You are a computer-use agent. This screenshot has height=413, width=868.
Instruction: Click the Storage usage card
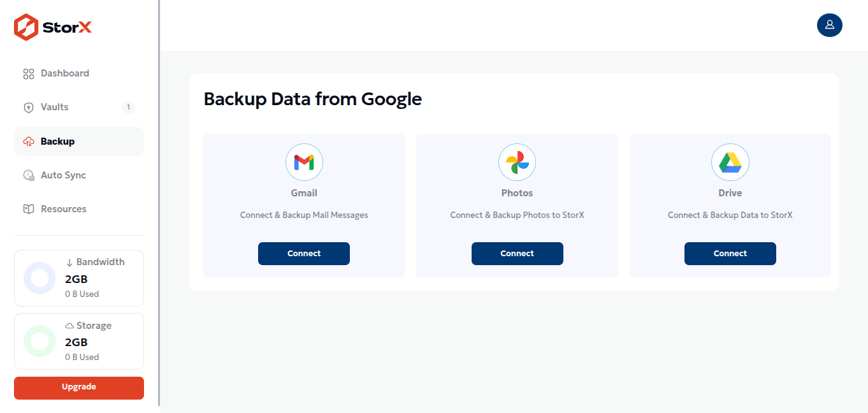pyautogui.click(x=79, y=341)
